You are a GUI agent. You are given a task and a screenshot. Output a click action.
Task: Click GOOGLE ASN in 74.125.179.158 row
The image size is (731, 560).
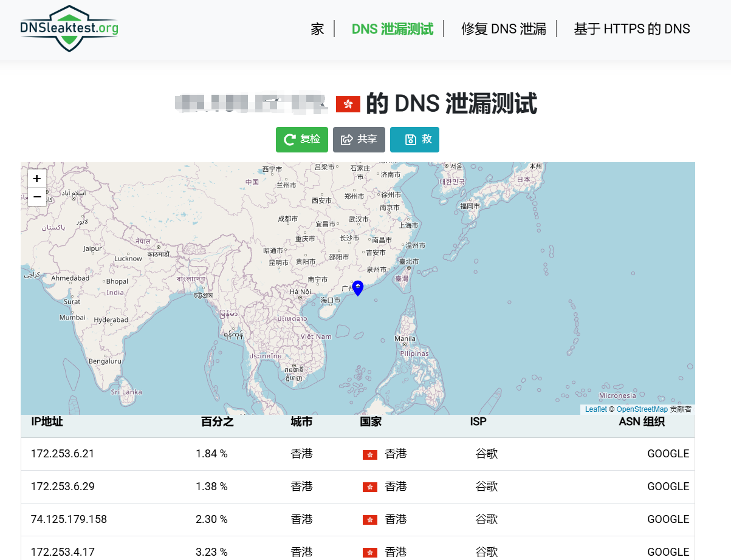tap(668, 519)
